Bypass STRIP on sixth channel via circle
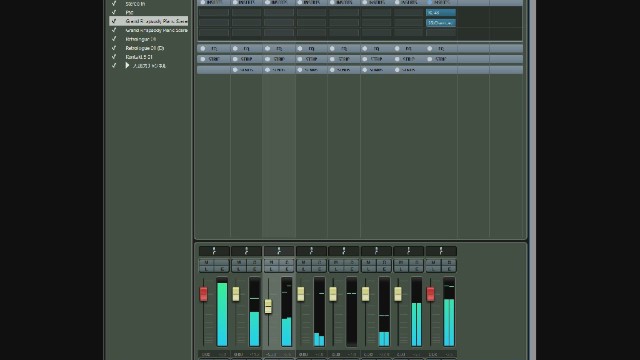Screen dimensions: 640x360 (365, 59)
